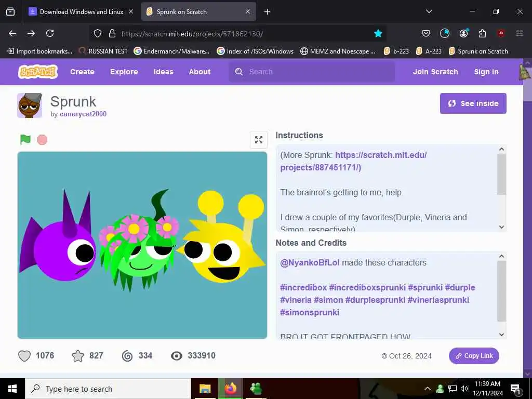The height and width of the screenshot is (399, 532).
Task: Open the Index of /ISOs/Windows bookmark
Action: coord(255,51)
